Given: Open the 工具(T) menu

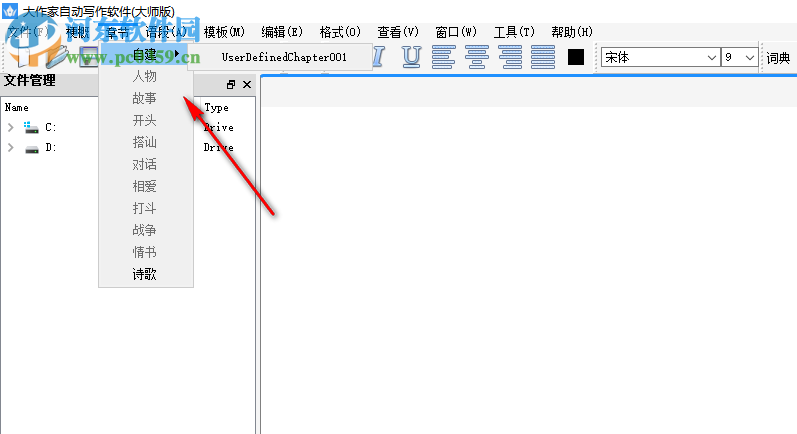Looking at the screenshot, I should pos(514,32).
